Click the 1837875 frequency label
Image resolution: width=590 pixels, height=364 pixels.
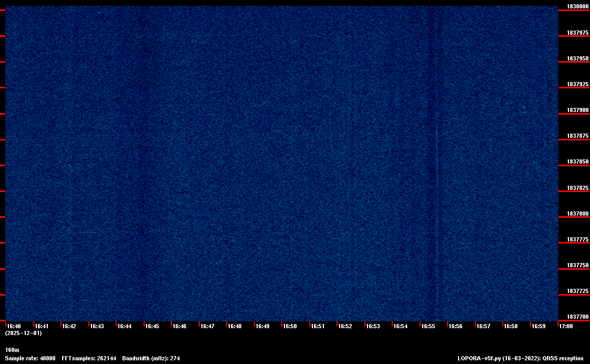pyautogui.click(x=577, y=136)
